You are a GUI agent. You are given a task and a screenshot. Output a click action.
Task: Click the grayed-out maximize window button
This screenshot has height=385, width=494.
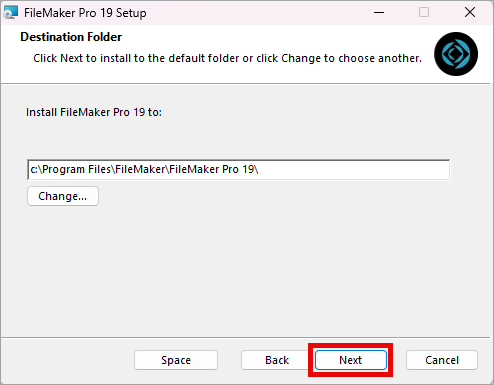click(x=424, y=13)
